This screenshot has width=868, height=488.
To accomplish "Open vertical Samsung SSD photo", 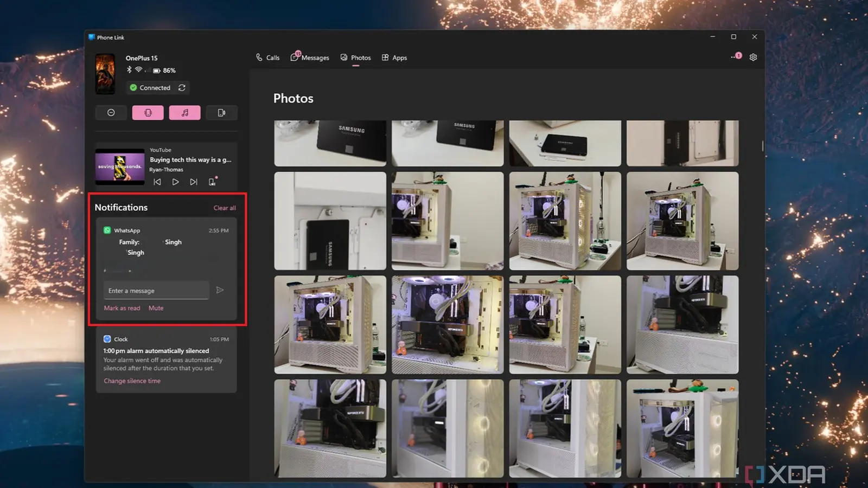I will pyautogui.click(x=330, y=221).
